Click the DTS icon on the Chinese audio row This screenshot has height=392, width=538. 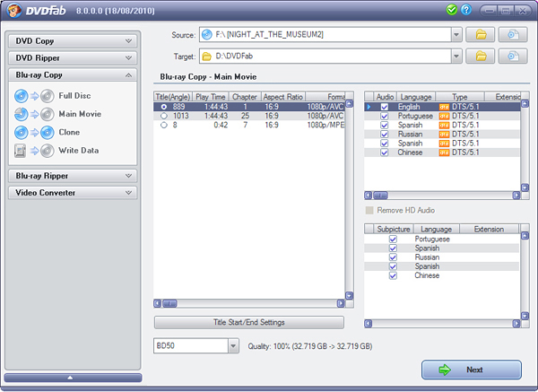pyautogui.click(x=444, y=152)
